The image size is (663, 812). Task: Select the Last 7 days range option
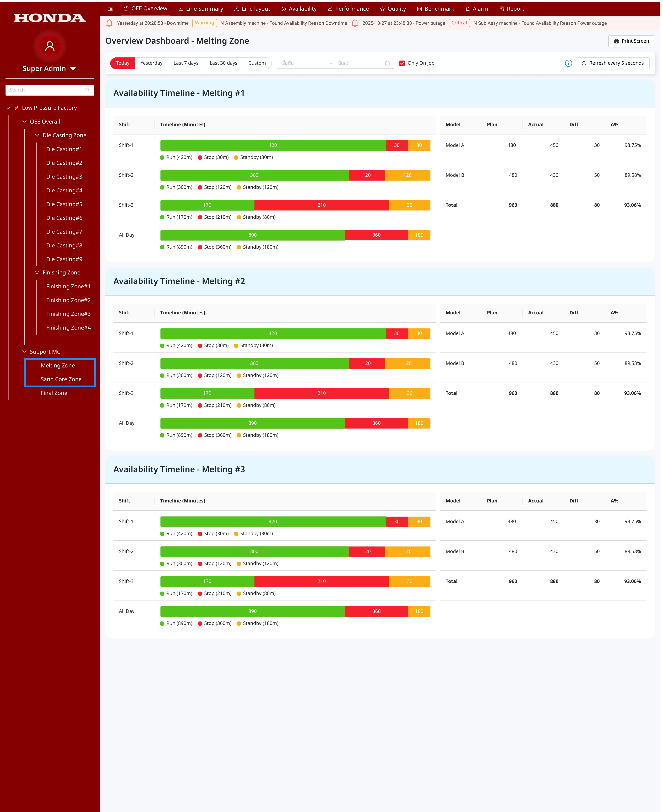pos(186,63)
